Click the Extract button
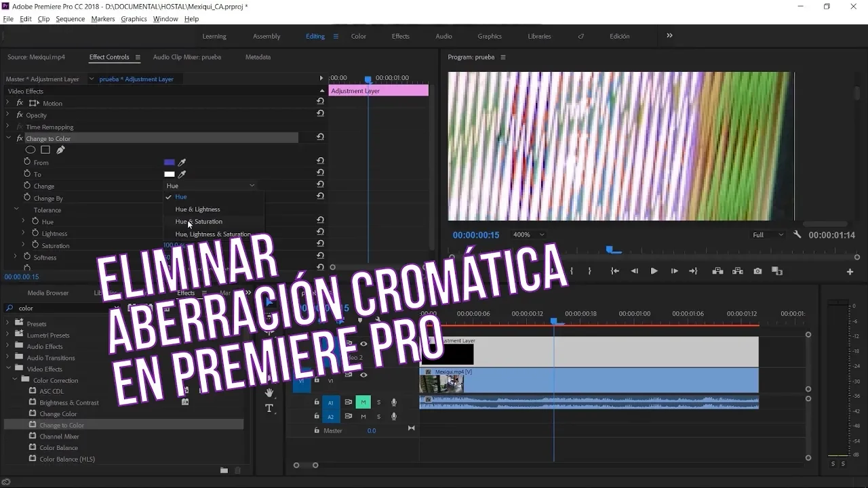Image resolution: width=868 pixels, height=488 pixels. point(737,271)
